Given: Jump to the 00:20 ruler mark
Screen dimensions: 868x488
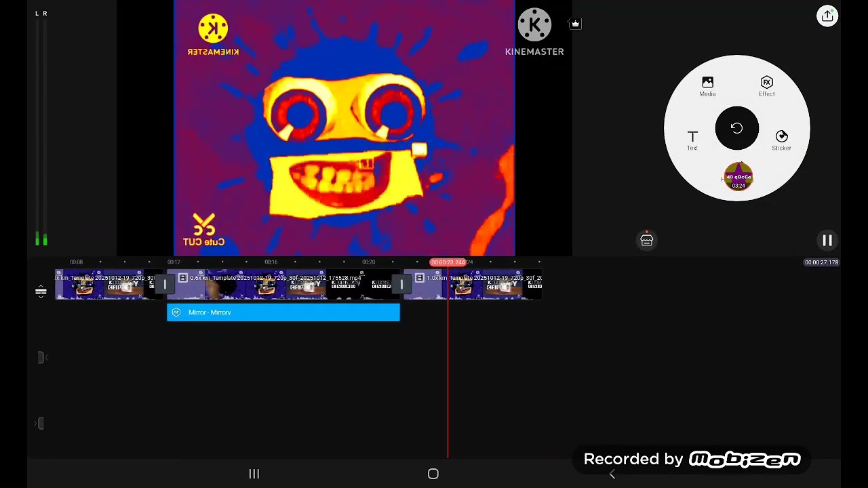Looking at the screenshot, I should (x=368, y=262).
